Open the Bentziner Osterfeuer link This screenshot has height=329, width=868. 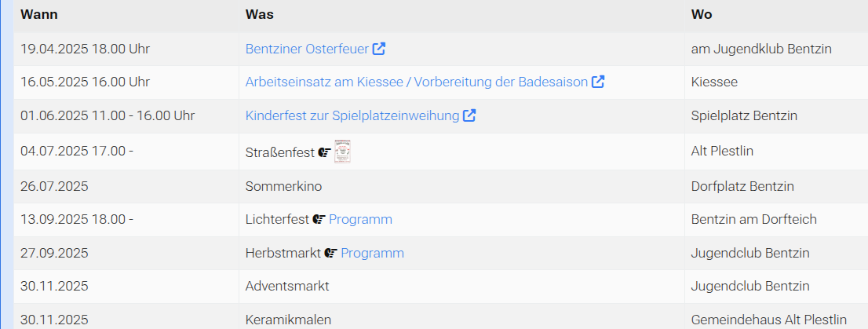[x=307, y=49]
